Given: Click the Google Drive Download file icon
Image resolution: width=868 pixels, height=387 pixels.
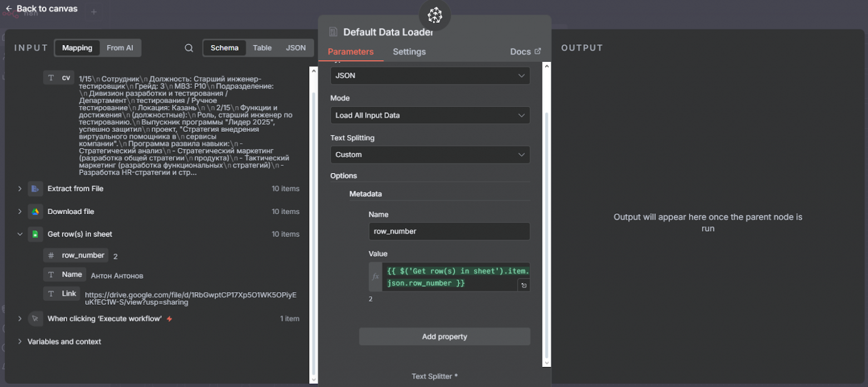Looking at the screenshot, I should [35, 212].
